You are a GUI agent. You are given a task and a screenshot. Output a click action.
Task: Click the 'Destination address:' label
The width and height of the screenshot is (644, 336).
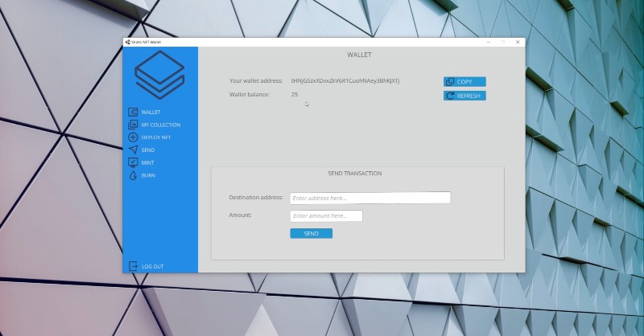(256, 197)
